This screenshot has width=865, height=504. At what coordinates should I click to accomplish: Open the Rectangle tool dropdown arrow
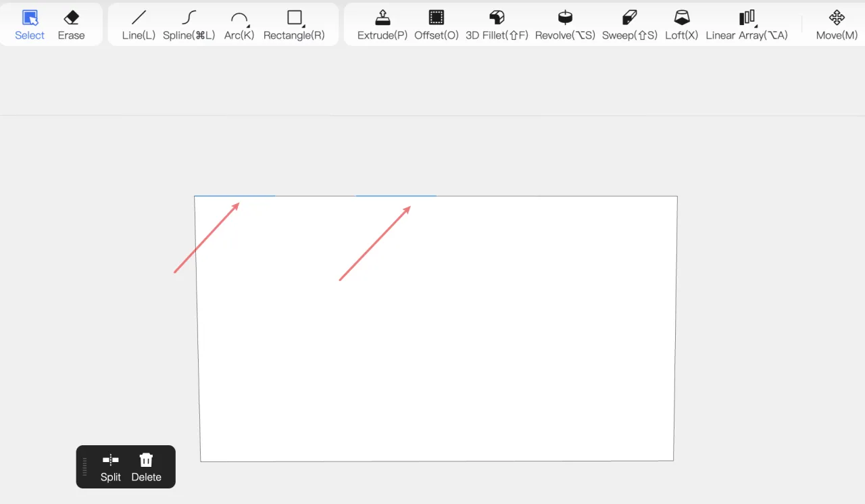(304, 26)
